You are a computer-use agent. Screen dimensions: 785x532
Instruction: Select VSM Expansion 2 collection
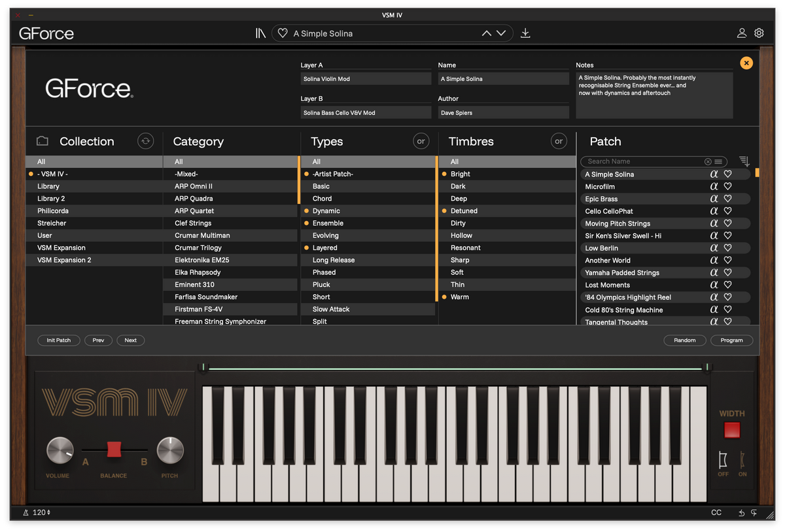(94, 260)
